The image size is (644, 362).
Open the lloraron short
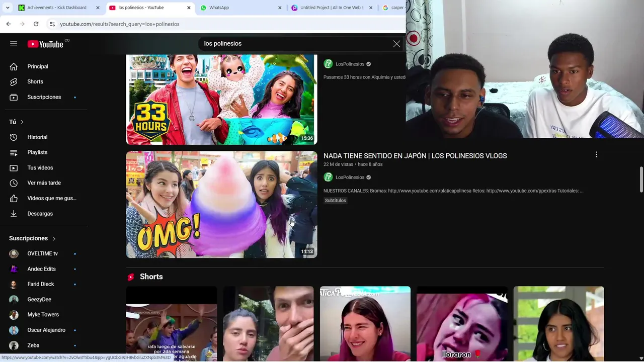pyautogui.click(x=462, y=324)
